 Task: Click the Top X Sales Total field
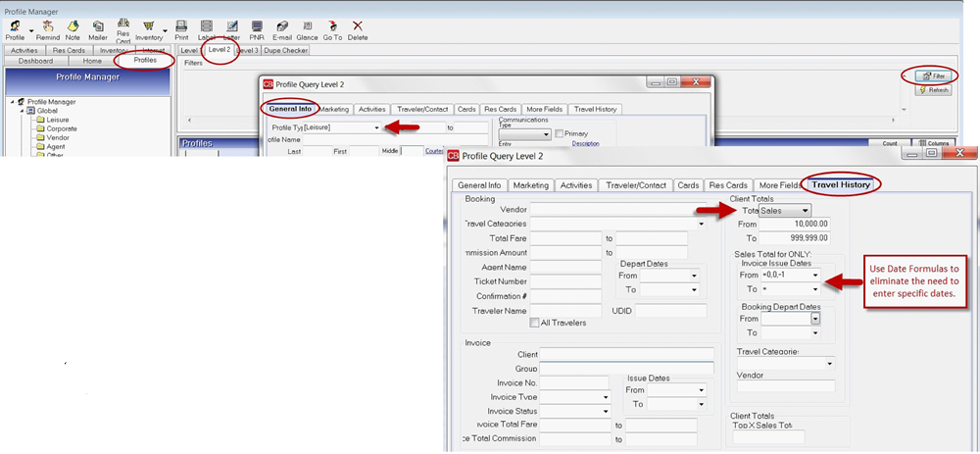click(768, 437)
